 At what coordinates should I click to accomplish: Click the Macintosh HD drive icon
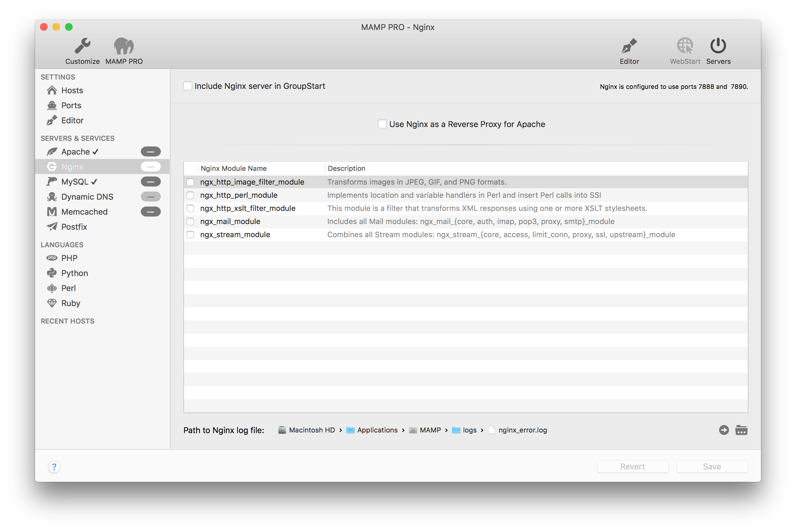[x=282, y=430]
